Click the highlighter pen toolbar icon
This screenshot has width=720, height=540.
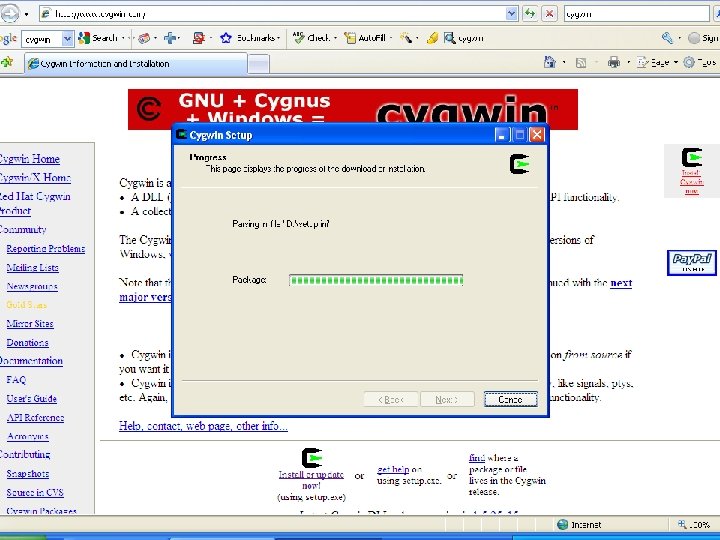point(405,38)
